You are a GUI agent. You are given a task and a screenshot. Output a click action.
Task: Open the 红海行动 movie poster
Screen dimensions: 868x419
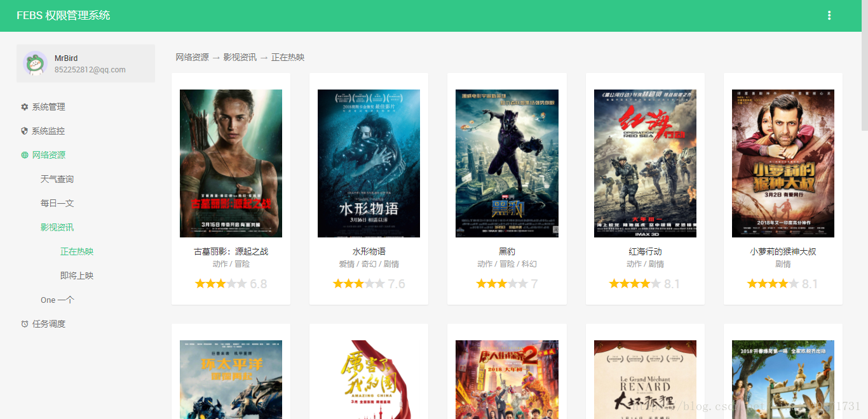tap(645, 163)
